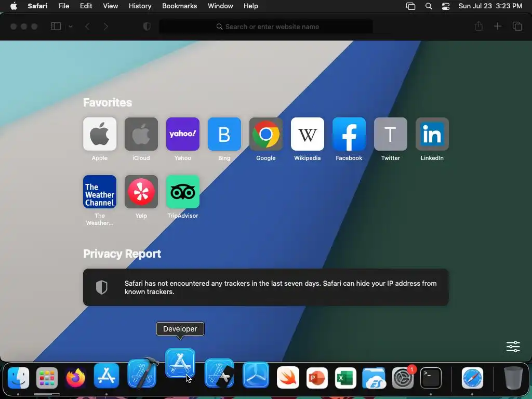Open the ES cloud folder app in Dock
This screenshot has height=399, width=532.
[374, 378]
